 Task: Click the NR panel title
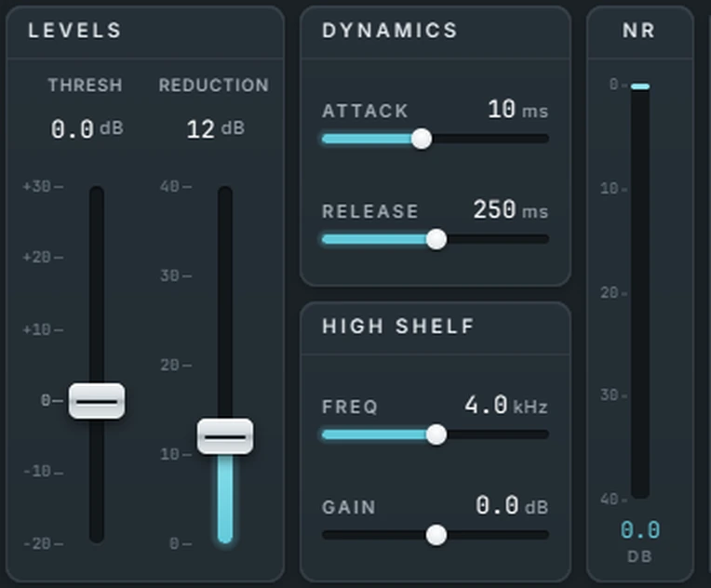tap(639, 31)
